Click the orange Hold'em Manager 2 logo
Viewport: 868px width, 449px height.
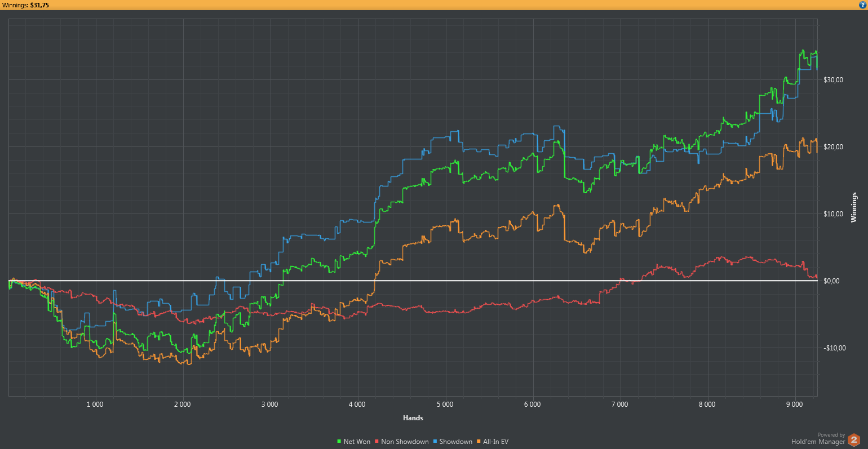(x=854, y=439)
